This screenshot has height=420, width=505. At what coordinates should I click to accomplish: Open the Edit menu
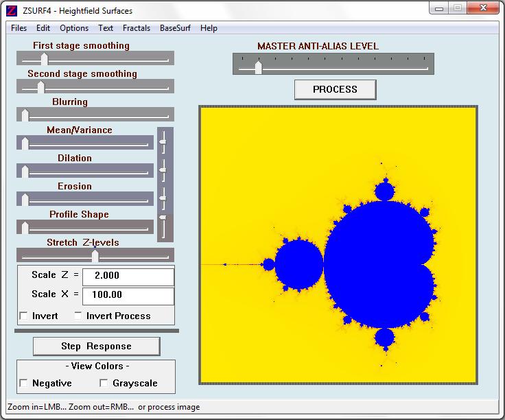[x=43, y=28]
